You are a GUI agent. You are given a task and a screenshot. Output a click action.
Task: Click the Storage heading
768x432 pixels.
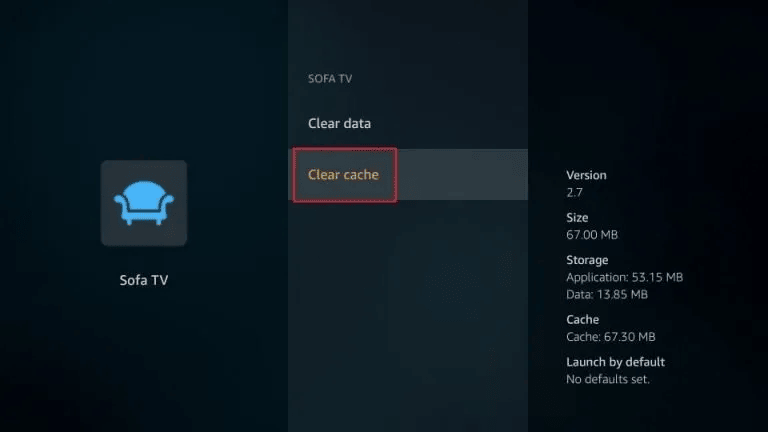(x=587, y=260)
